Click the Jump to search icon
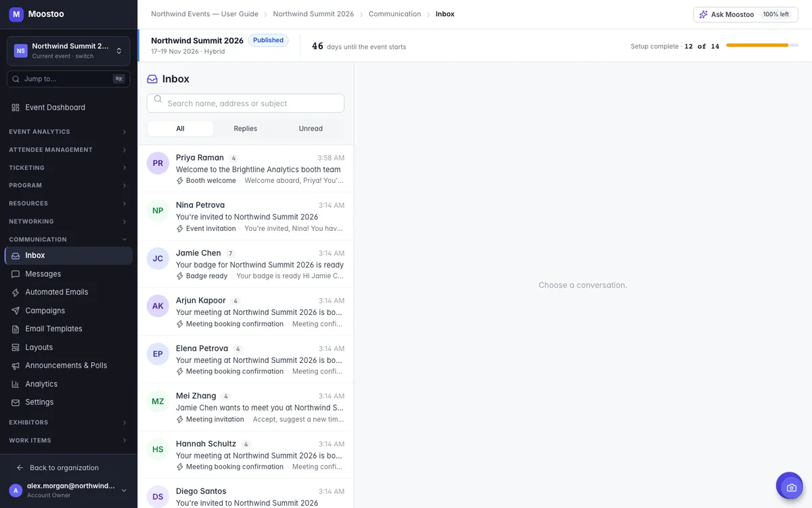 coord(16,79)
